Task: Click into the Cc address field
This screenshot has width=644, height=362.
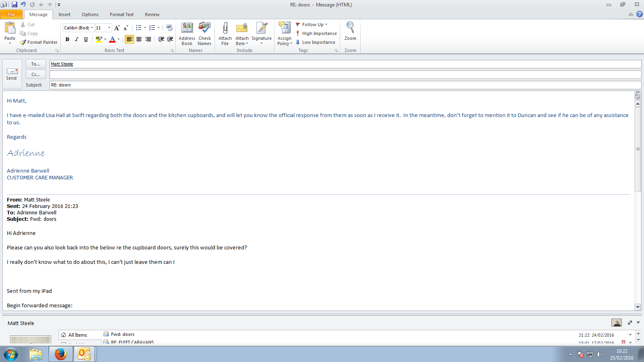Action: [x=345, y=74]
